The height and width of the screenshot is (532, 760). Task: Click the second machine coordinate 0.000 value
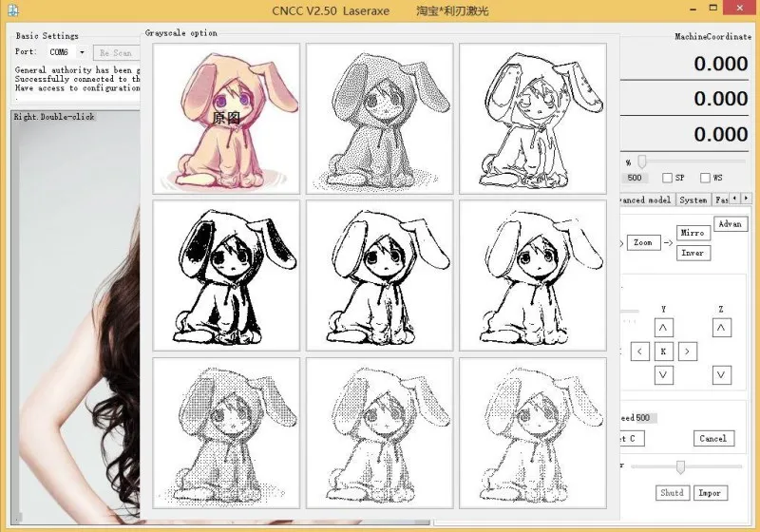720,99
